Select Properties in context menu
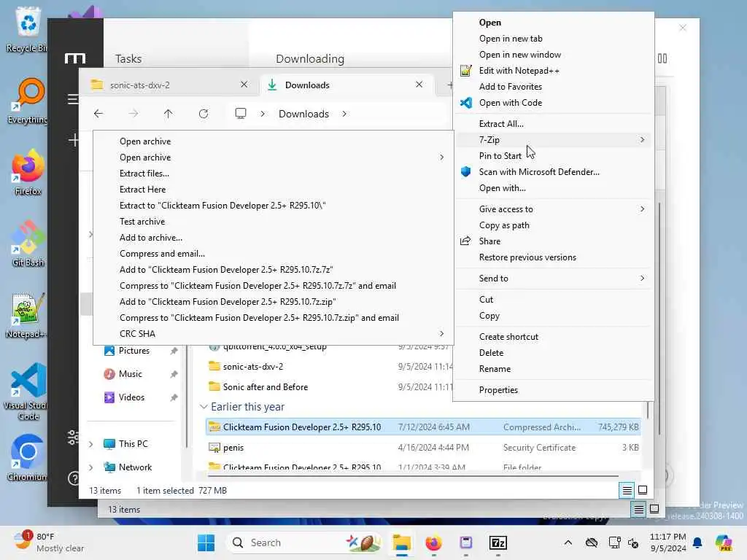Image resolution: width=747 pixels, height=560 pixels. click(554, 390)
